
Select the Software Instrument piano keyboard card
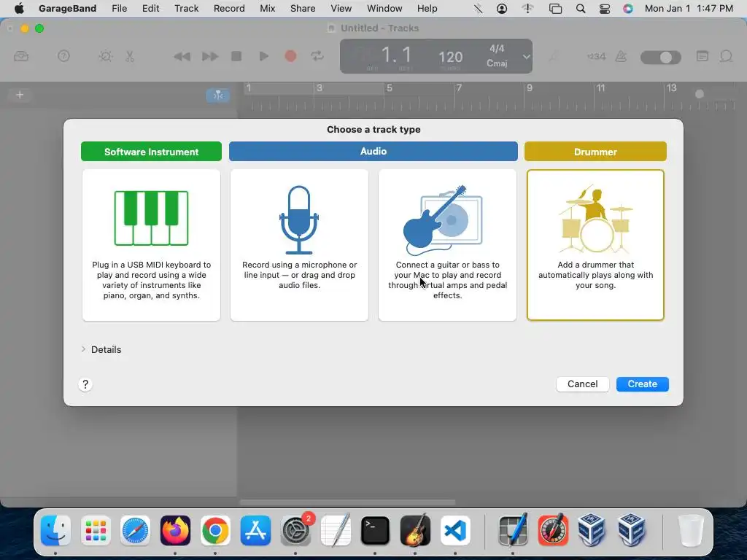tap(151, 245)
